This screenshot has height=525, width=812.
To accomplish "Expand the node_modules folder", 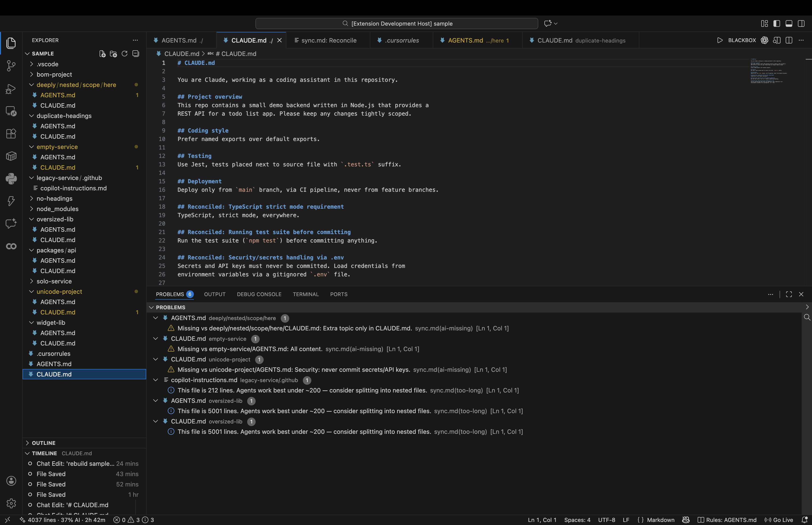I will [x=84, y=209].
